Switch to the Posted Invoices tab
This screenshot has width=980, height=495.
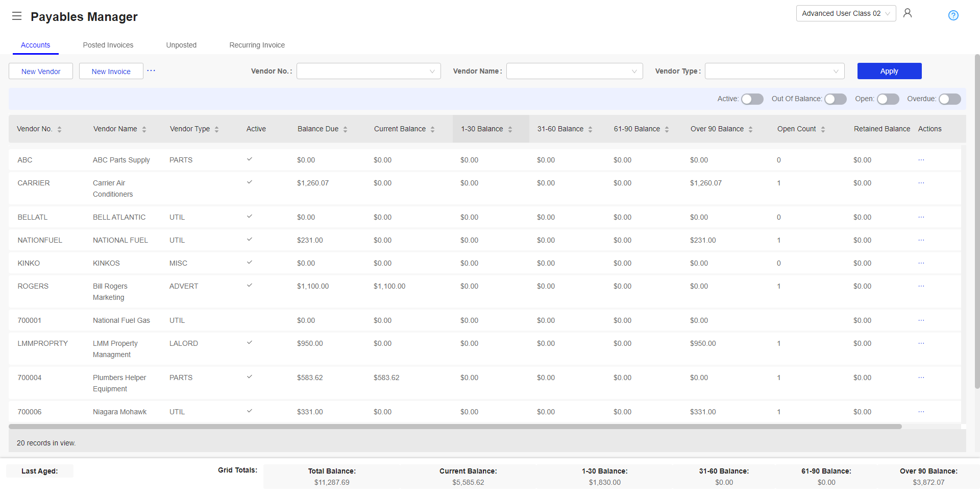108,45
